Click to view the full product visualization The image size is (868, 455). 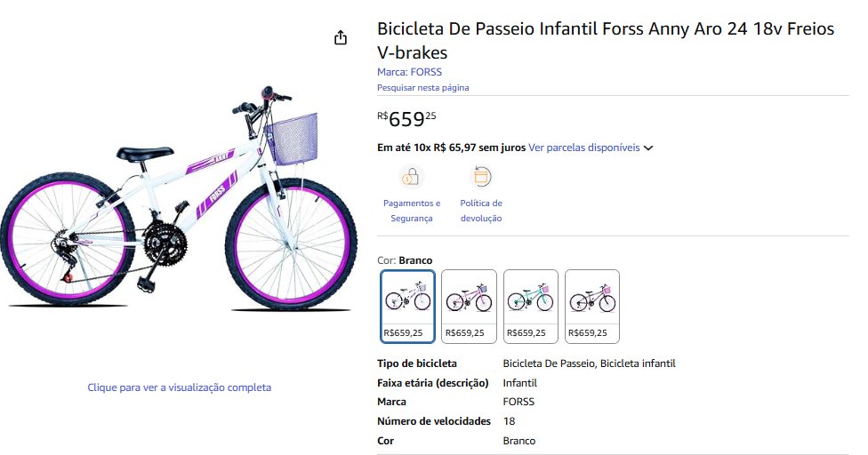pos(179,387)
